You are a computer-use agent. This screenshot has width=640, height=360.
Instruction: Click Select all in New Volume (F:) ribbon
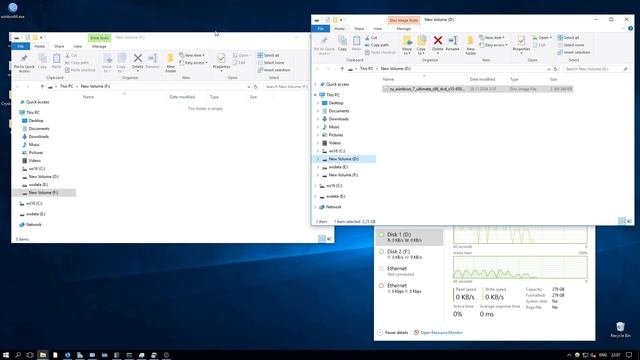tap(269, 55)
